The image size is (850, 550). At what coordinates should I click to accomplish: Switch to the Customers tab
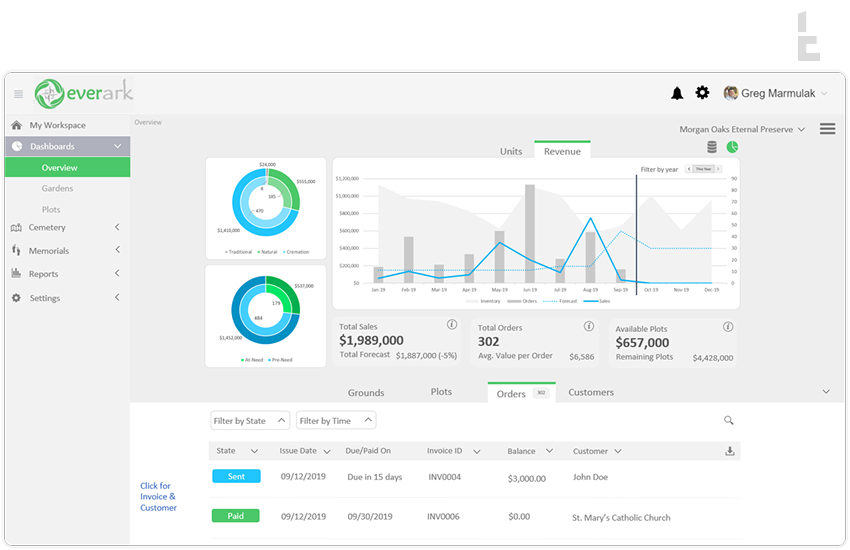coord(591,393)
